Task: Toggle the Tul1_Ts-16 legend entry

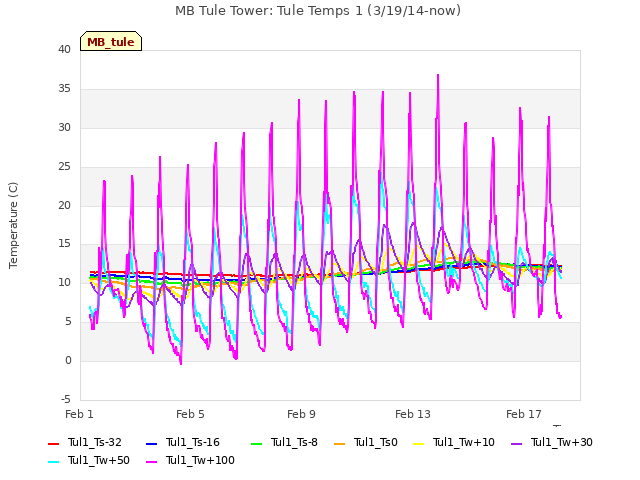Action: point(183,442)
